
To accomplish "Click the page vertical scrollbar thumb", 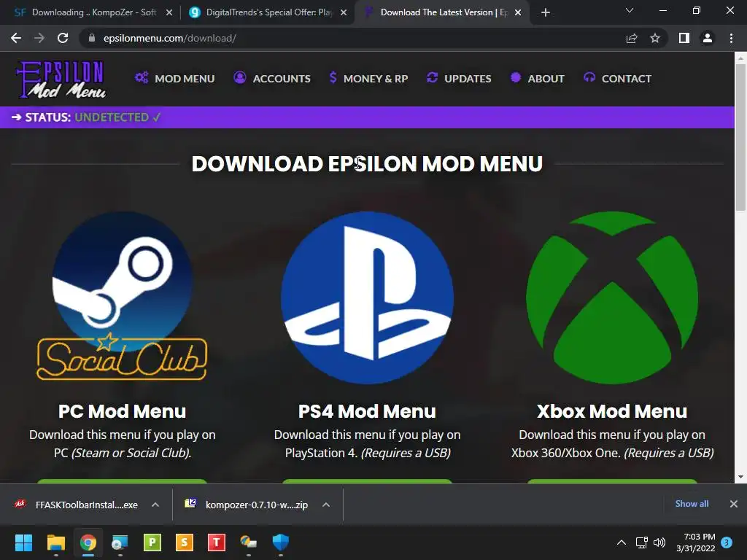I will [x=740, y=137].
